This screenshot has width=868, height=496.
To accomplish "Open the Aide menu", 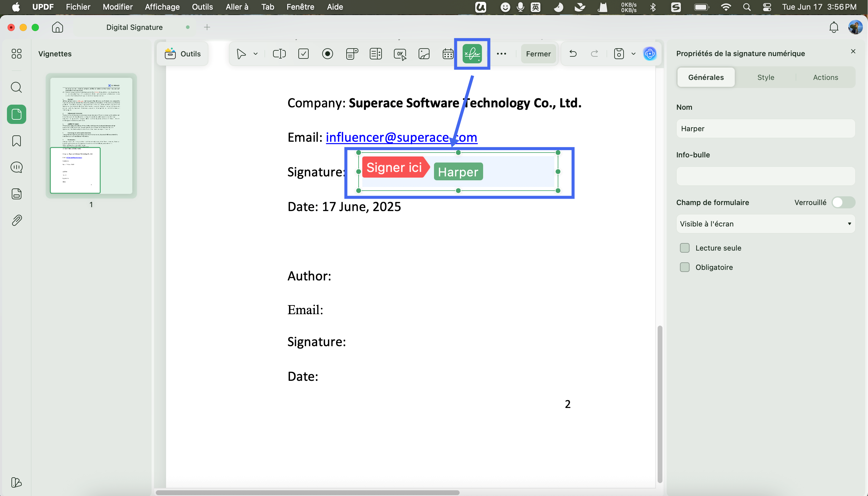I will click(x=335, y=7).
